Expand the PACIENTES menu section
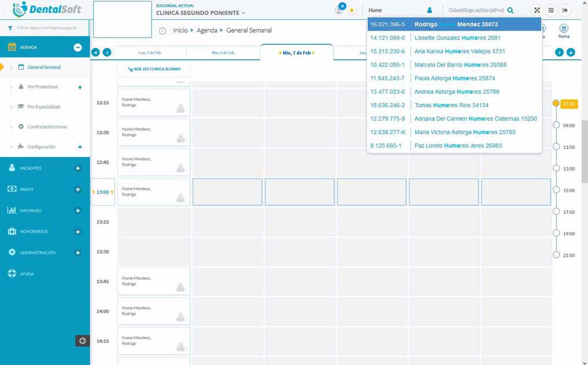588x365 pixels. 78,168
